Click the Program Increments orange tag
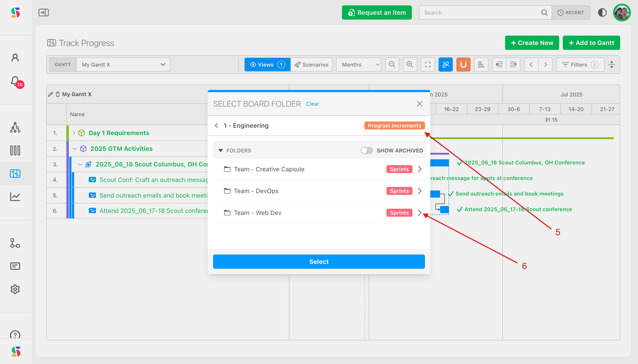Viewport: 638px width, 364px height. click(x=394, y=126)
